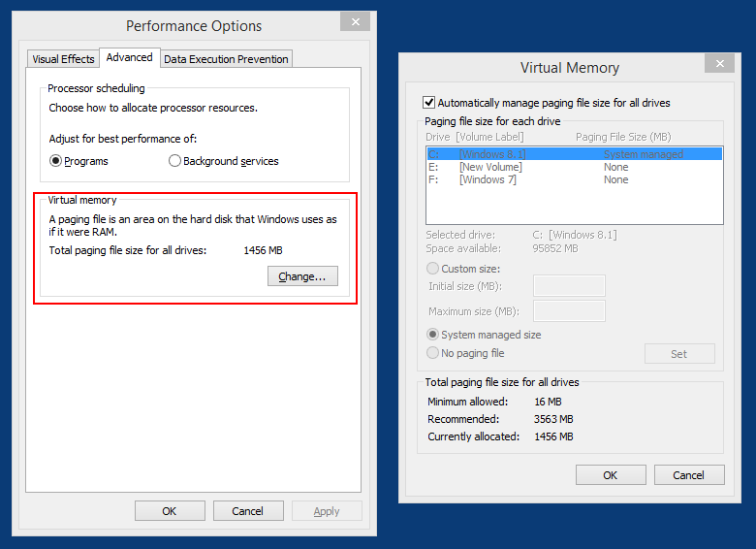Choose Background services option
The image size is (756, 549).
[x=175, y=161]
